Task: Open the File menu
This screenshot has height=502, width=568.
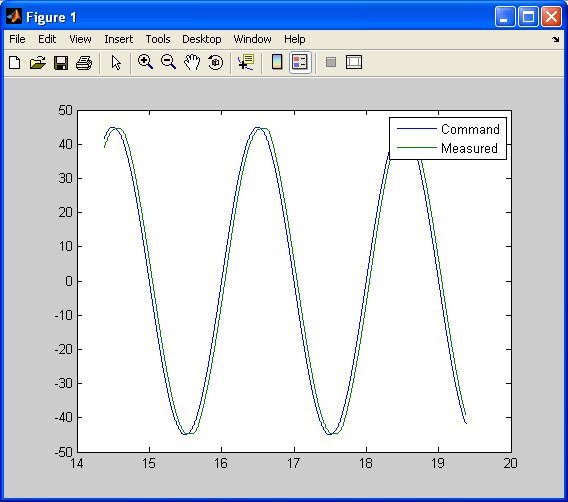Action: pyautogui.click(x=17, y=39)
